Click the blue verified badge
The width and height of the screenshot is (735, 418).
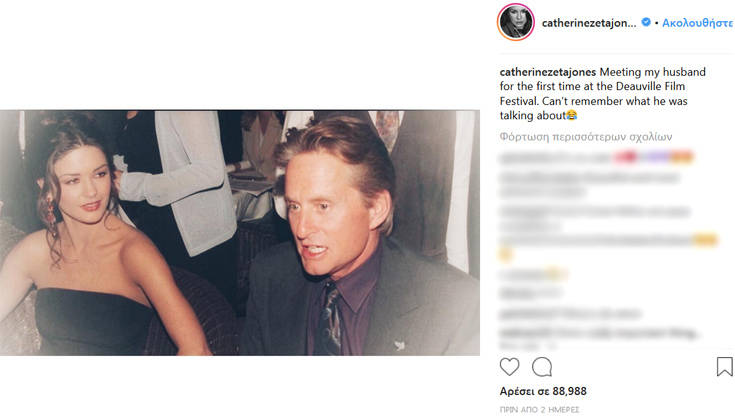[x=646, y=22]
